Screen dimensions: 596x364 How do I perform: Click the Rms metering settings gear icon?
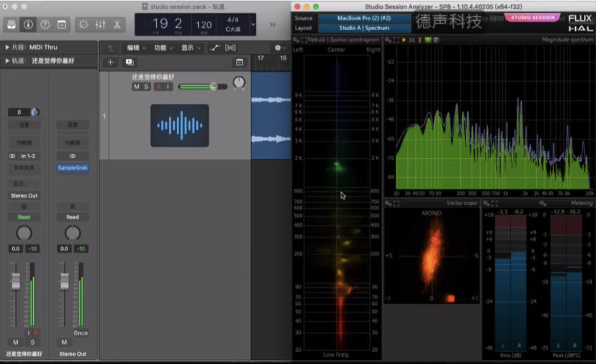(486, 203)
